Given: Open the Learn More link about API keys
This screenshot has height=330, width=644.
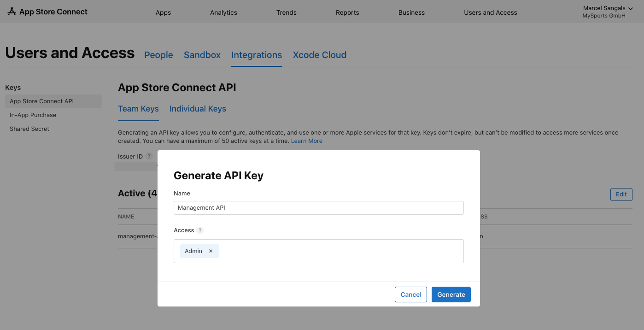Looking at the screenshot, I should (x=306, y=141).
